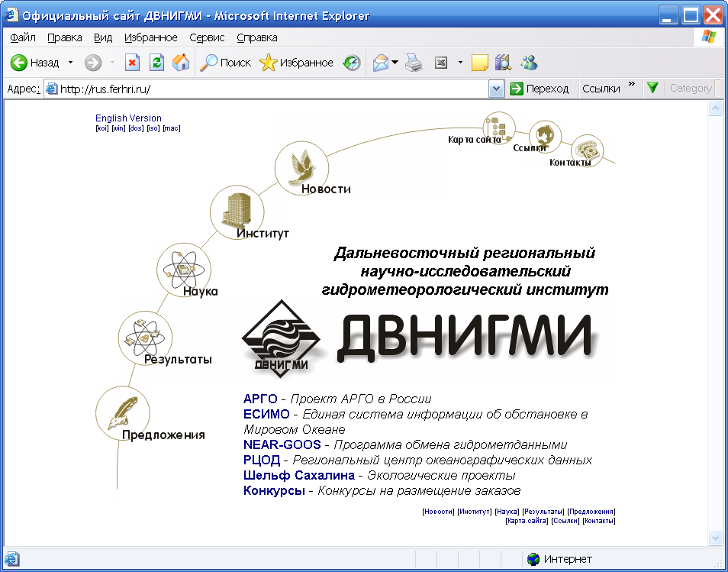The width and height of the screenshot is (728, 572).
Task: Click the footer [Результаты] link
Action: (x=543, y=512)
